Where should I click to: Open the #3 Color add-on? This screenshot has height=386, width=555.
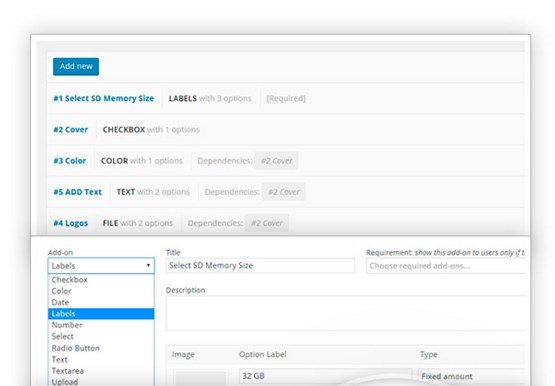point(70,161)
